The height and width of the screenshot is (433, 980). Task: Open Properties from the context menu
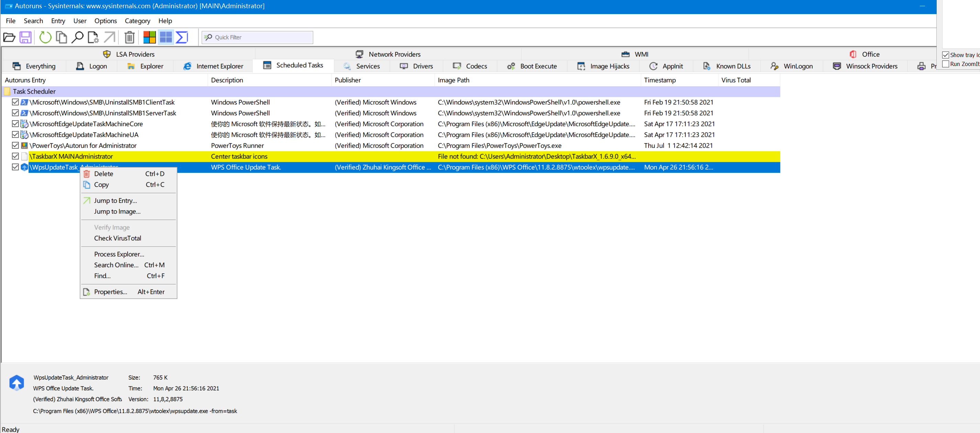click(129, 292)
